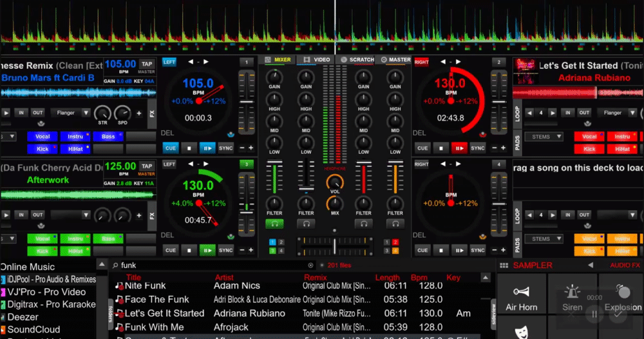Click the first channel FILTER knob
This screenshot has height=339, width=644.
pyautogui.click(x=274, y=203)
